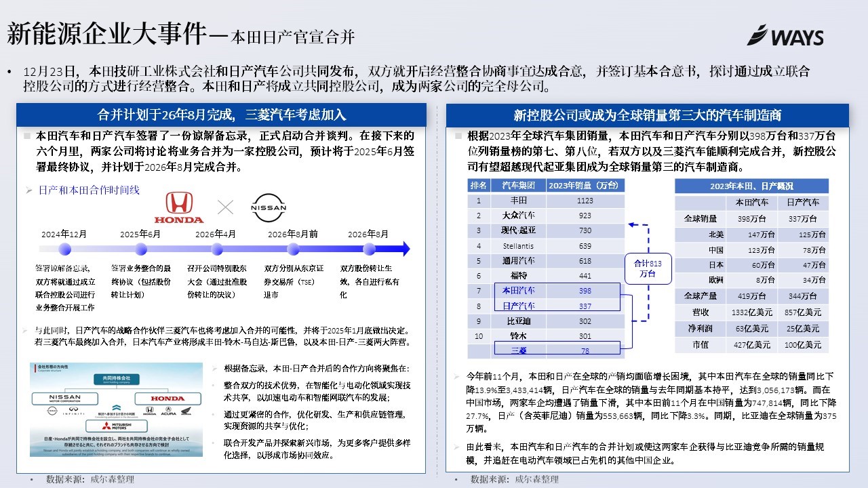
Task: Select the 2026年8月前 timeline marker
Action: [x=293, y=249]
